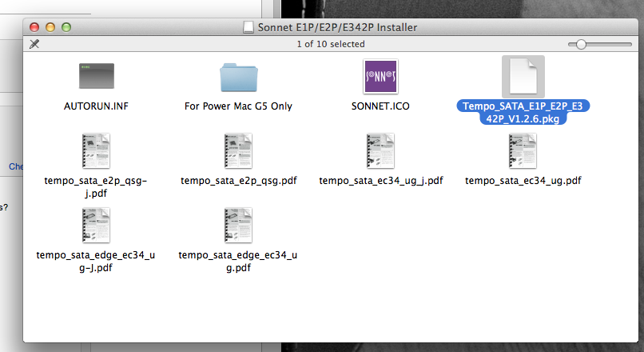Select the SONNET.ICO purple icon
The height and width of the screenshot is (352, 644).
381,77
